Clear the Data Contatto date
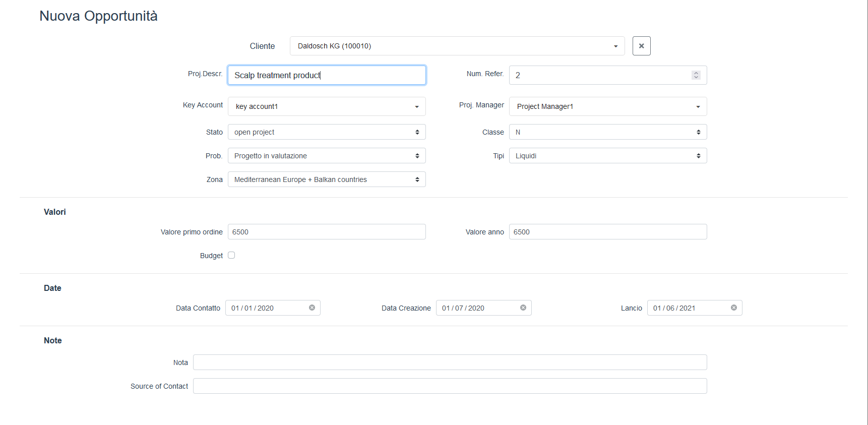Screen dimensions: 868x425 (312, 308)
